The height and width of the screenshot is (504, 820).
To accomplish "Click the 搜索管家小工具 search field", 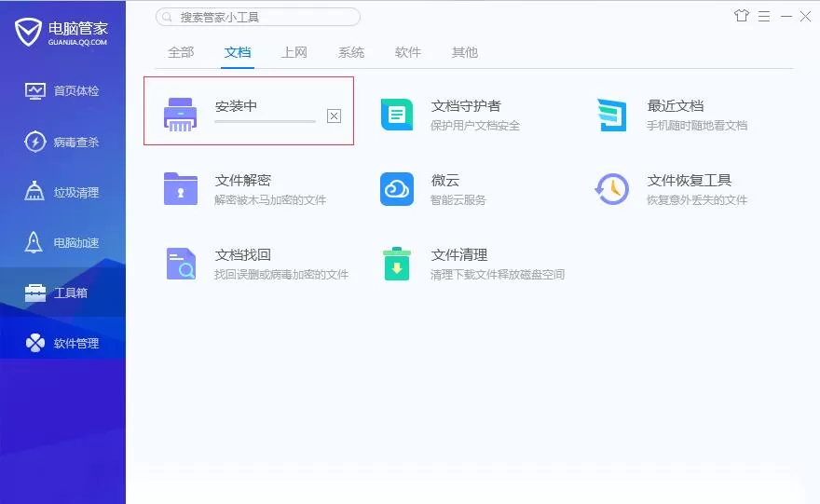I will (258, 18).
